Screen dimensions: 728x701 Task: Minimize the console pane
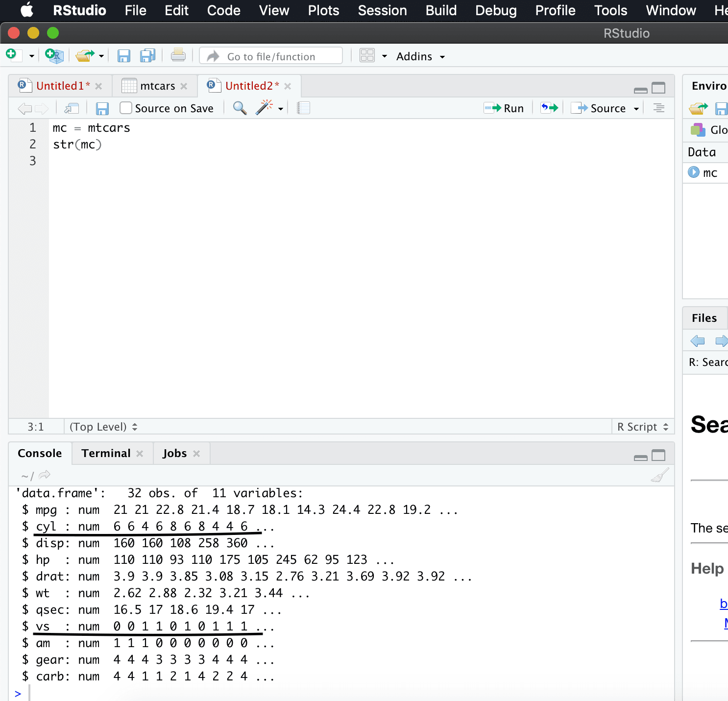[x=640, y=458]
